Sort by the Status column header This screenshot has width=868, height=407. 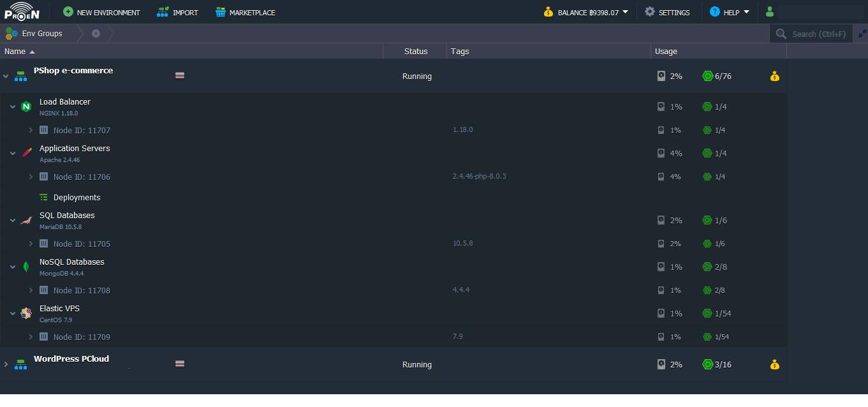pyautogui.click(x=416, y=51)
